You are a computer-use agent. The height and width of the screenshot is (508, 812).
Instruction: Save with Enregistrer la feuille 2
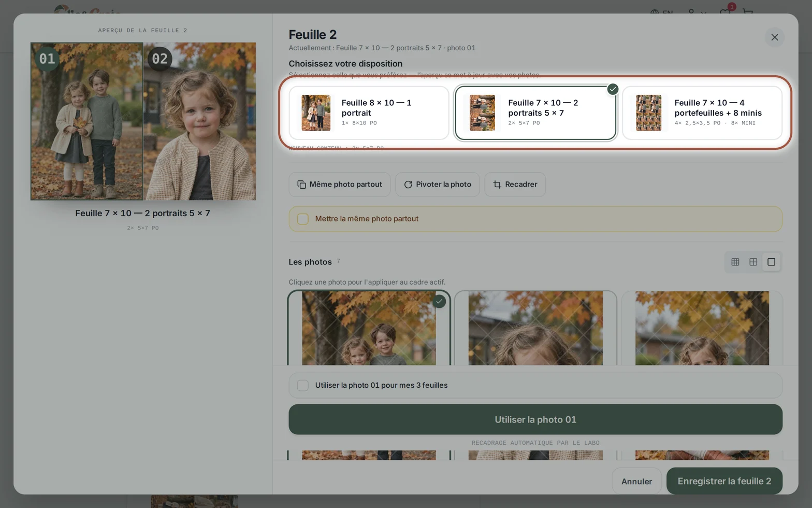point(724,481)
